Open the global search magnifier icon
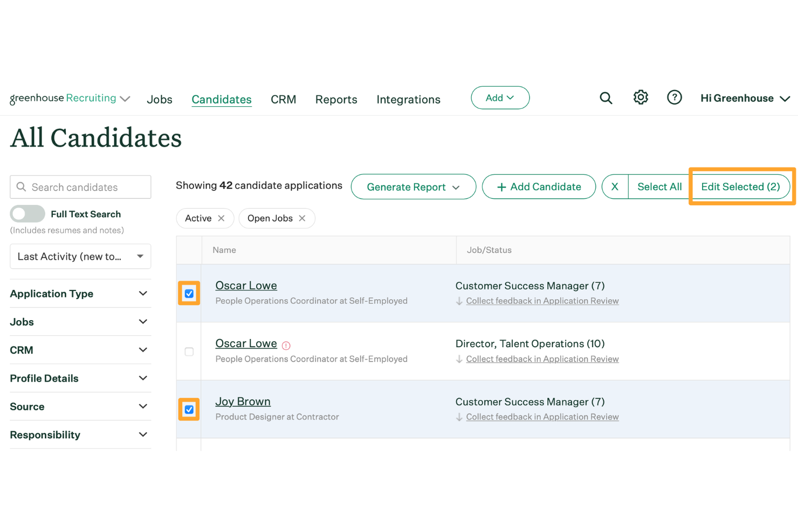 pyautogui.click(x=606, y=98)
